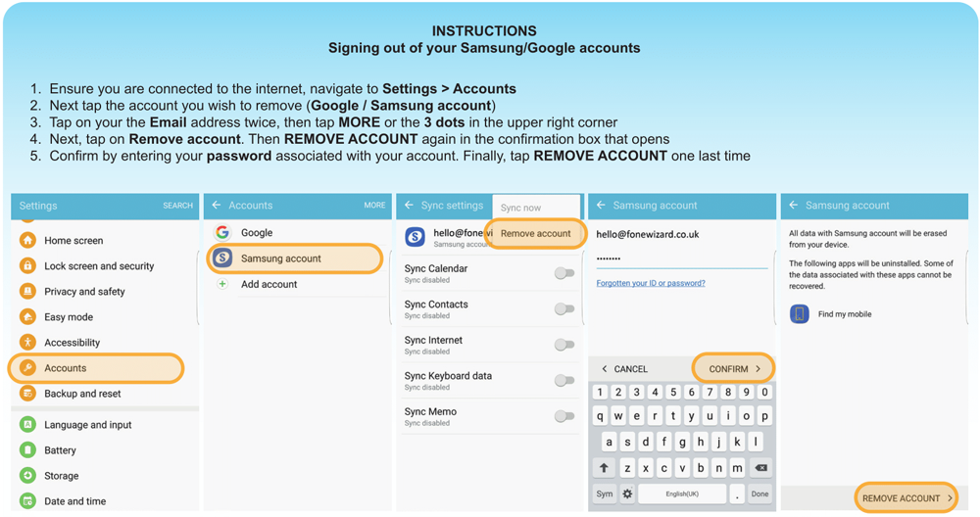Tap the Find my mobile app icon
Screen dimensions: 980x517
[x=800, y=314]
